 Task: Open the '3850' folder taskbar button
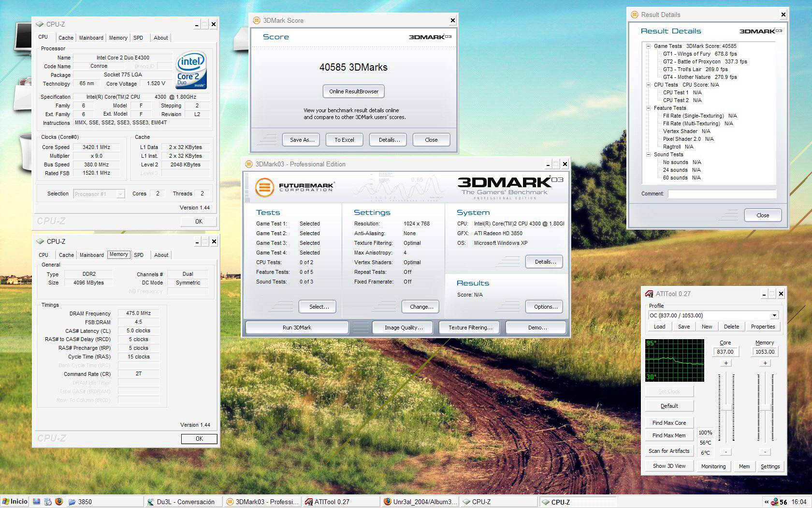104,502
